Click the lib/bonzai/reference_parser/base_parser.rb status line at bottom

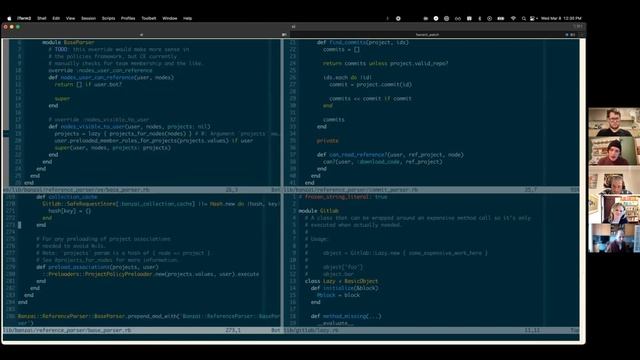pos(142,330)
